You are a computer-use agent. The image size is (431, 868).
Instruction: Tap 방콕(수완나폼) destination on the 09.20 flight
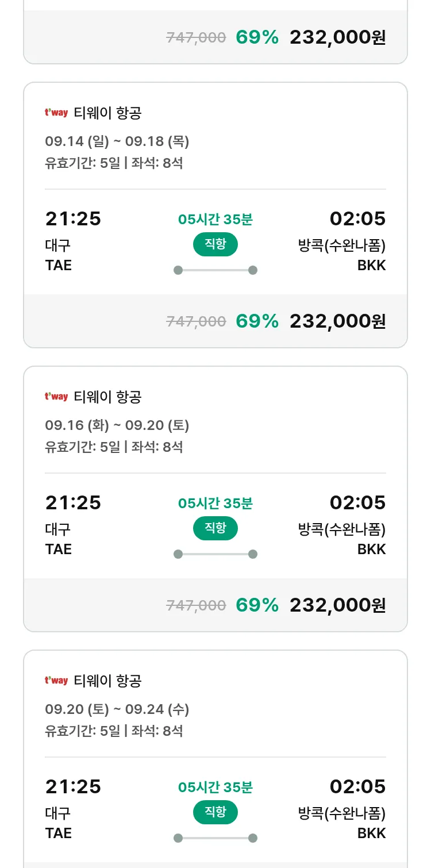[x=341, y=813]
